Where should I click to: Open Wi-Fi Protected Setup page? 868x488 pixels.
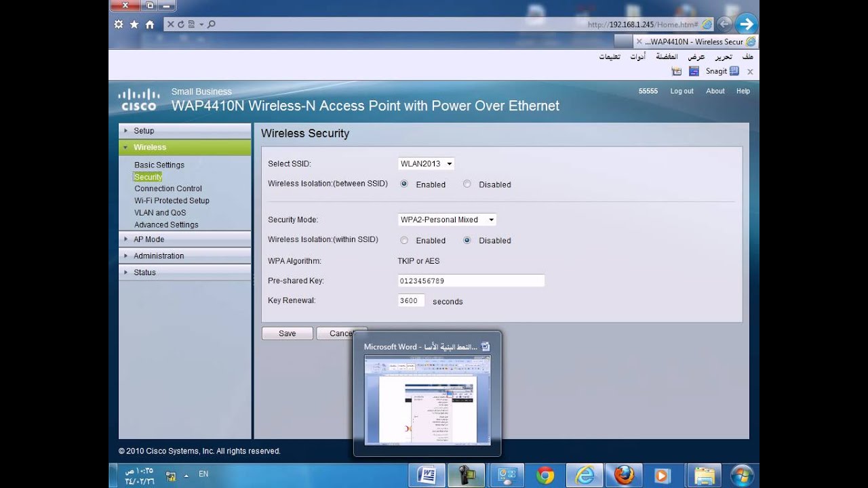(x=172, y=201)
